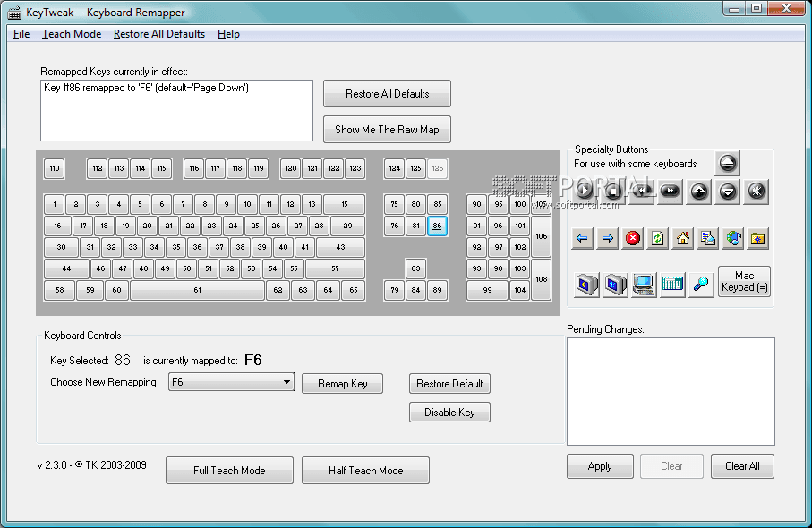Select keyboard key 119
Screen dimensions: 812x528
click(259, 168)
